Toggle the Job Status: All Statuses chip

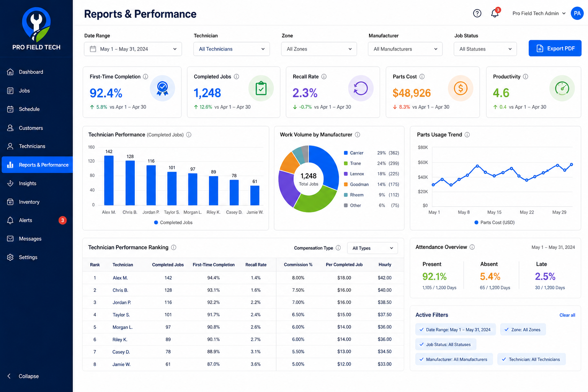pos(446,345)
